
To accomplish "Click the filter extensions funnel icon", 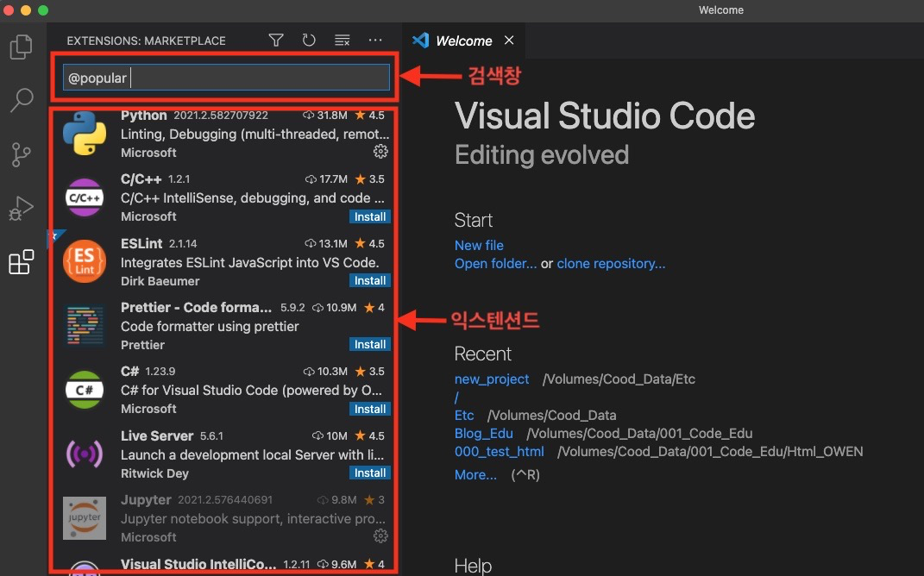I will [276, 40].
